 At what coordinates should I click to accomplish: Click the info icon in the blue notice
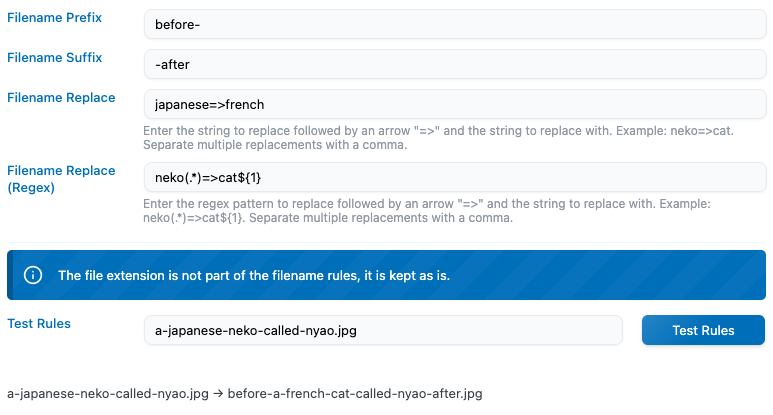(x=33, y=275)
